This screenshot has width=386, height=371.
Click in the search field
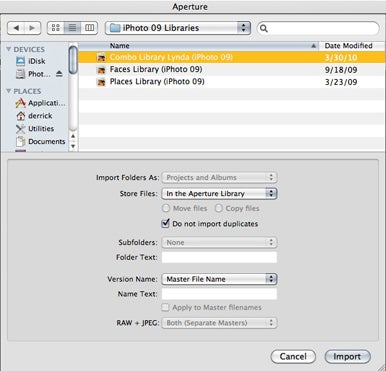(x=318, y=28)
